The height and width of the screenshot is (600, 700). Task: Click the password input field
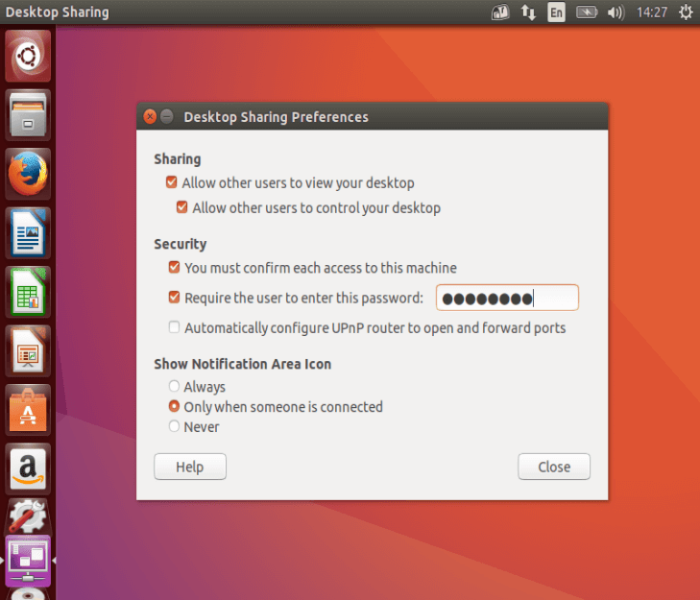pyautogui.click(x=507, y=299)
